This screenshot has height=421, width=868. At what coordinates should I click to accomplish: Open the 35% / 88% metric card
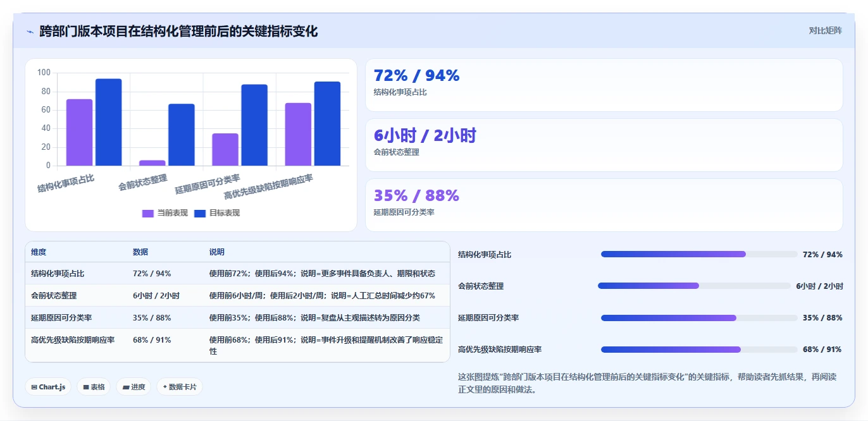point(604,205)
